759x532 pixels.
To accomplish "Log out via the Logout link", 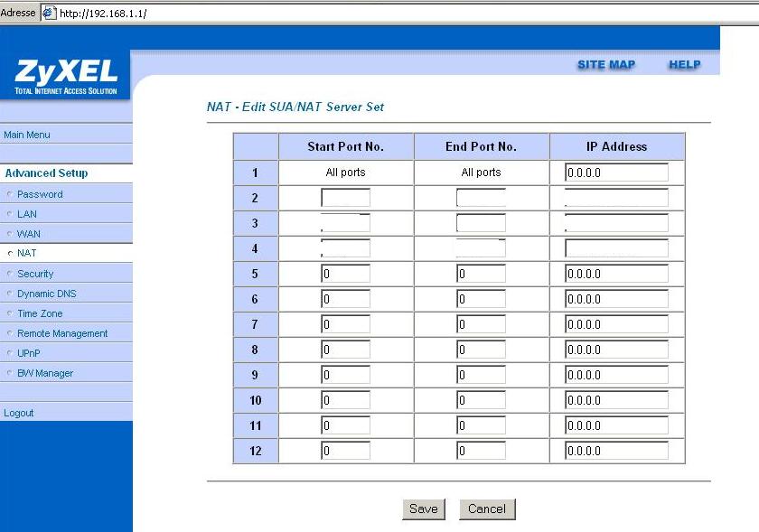I will tap(18, 413).
